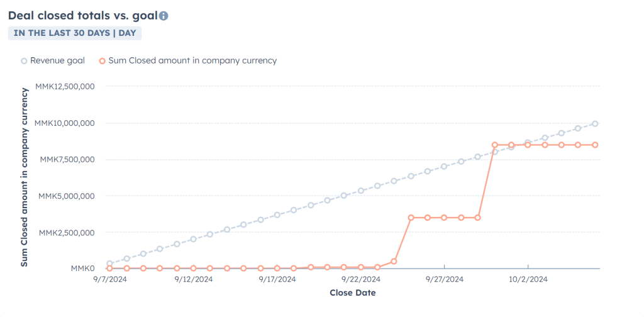Open the 'In the last 30 days | Day' filter
This screenshot has height=317, width=644.
pos(75,33)
